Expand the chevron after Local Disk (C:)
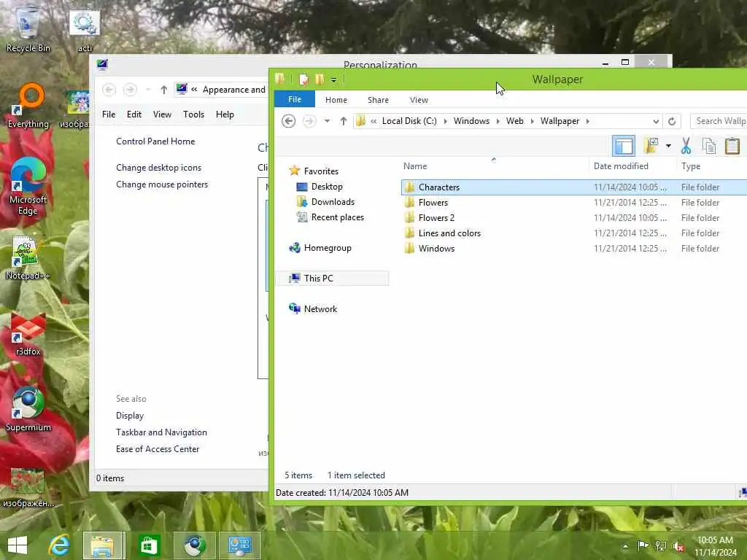This screenshot has height=560, width=747. pyautogui.click(x=446, y=122)
